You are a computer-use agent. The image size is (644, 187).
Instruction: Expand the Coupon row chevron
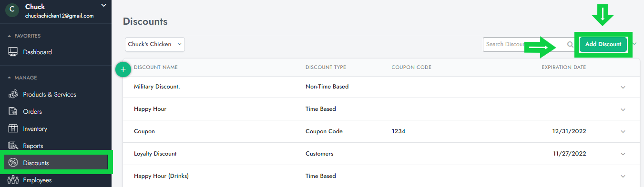coord(623,132)
